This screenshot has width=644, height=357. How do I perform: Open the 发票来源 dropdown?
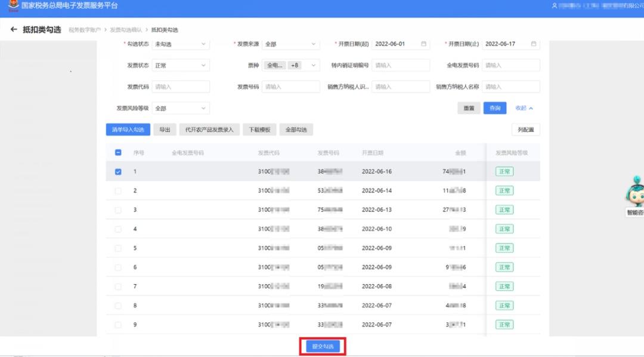(x=290, y=44)
